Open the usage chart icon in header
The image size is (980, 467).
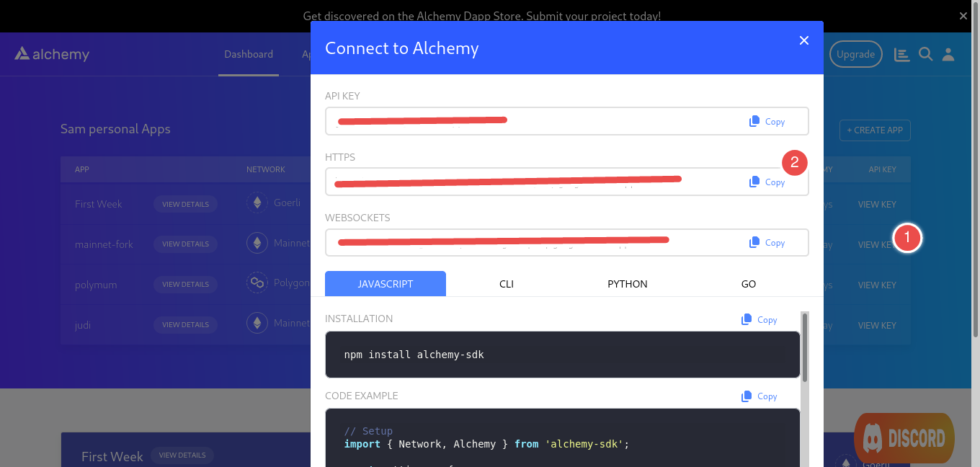tap(901, 54)
